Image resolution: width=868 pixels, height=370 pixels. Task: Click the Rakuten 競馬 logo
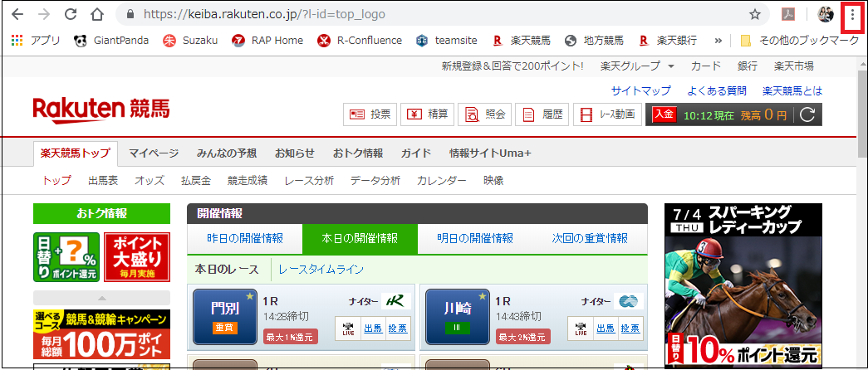(x=101, y=110)
